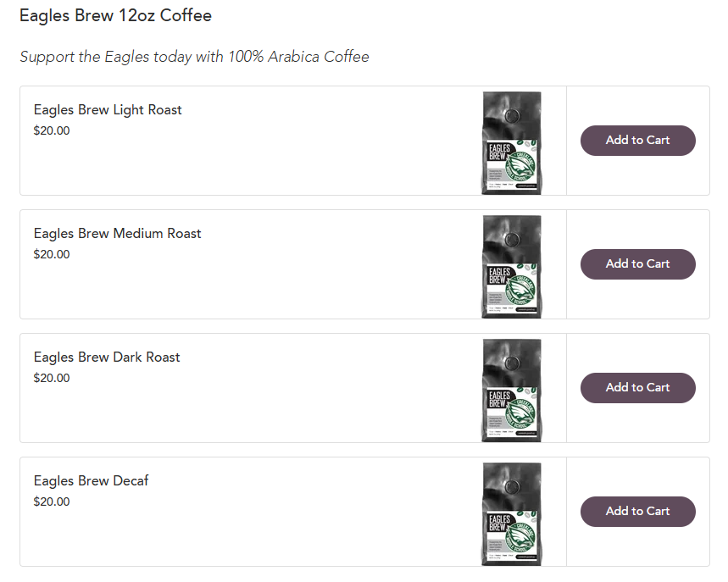Open the Decaf coffee bag image
Screen dimensions: 728x582
click(x=512, y=514)
